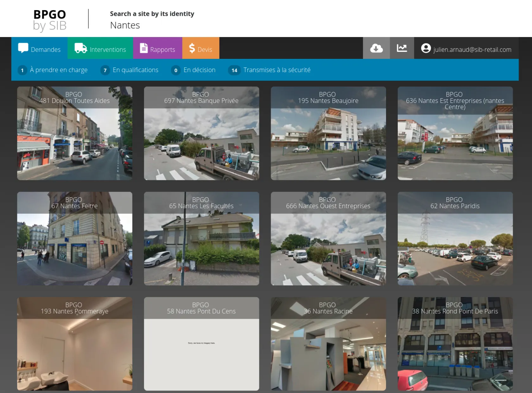
Task: Click the Nantes site search field
Action: [x=125, y=25]
